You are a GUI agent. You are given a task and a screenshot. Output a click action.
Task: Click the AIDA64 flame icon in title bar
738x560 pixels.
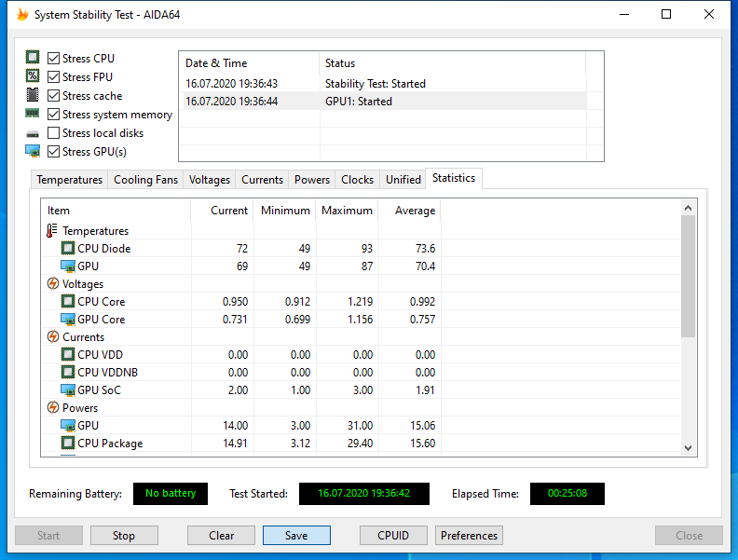pos(22,15)
